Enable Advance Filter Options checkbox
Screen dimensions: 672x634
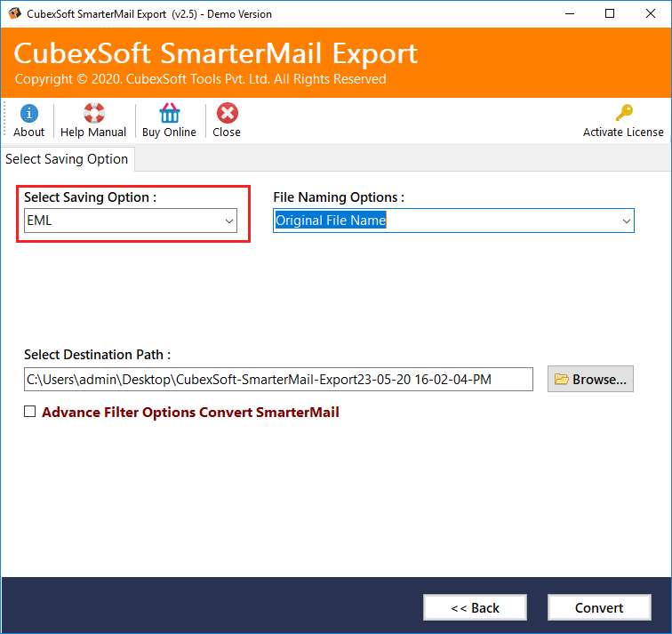point(29,412)
